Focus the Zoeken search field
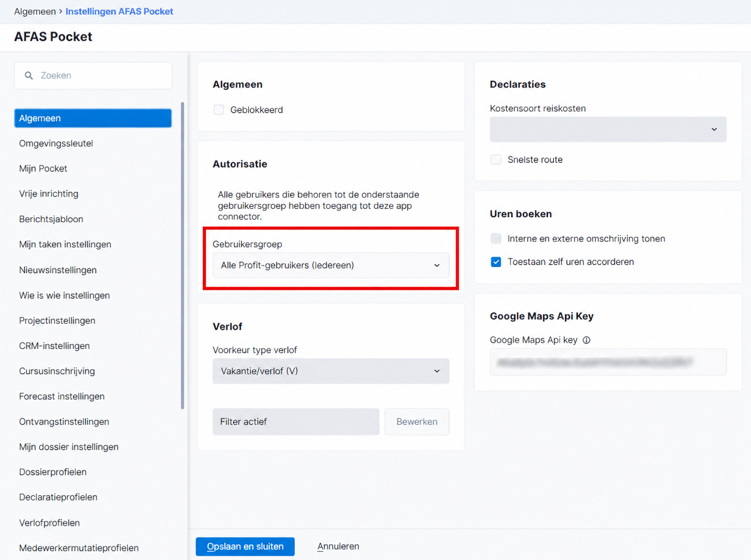Viewport: 751px width, 560px height. 93,75
